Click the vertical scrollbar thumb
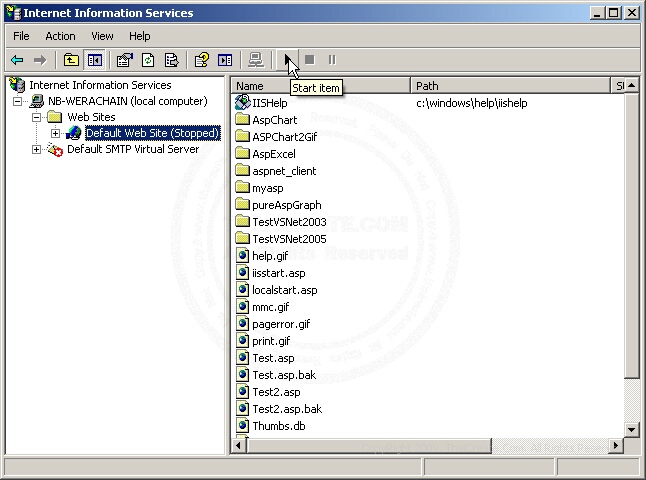Image resolution: width=646 pixels, height=480 pixels. (x=632, y=236)
